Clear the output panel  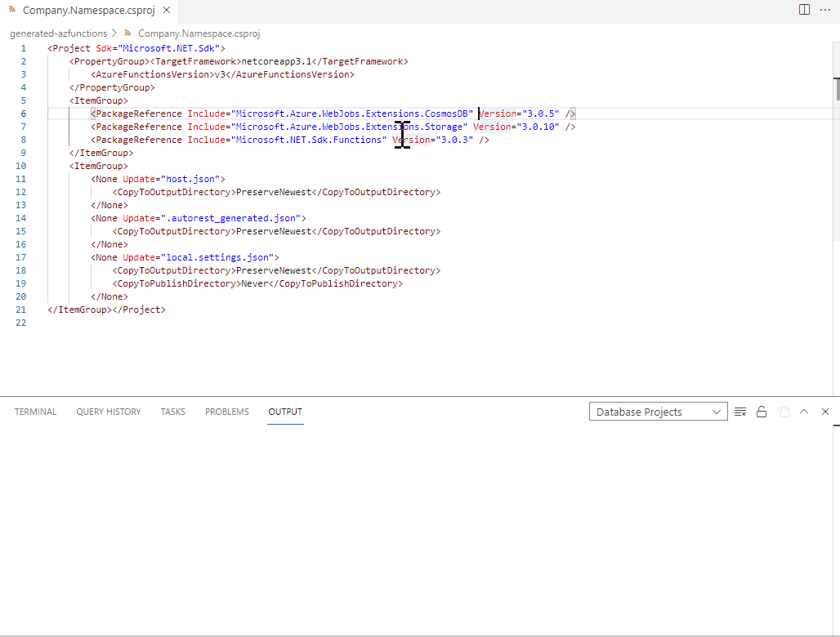point(740,412)
